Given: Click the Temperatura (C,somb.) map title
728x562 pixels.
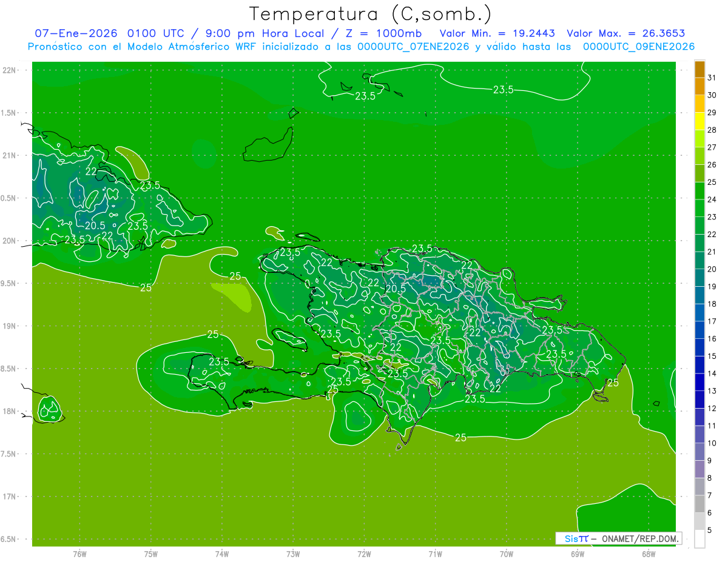Looking at the screenshot, I should pyautogui.click(x=370, y=14).
